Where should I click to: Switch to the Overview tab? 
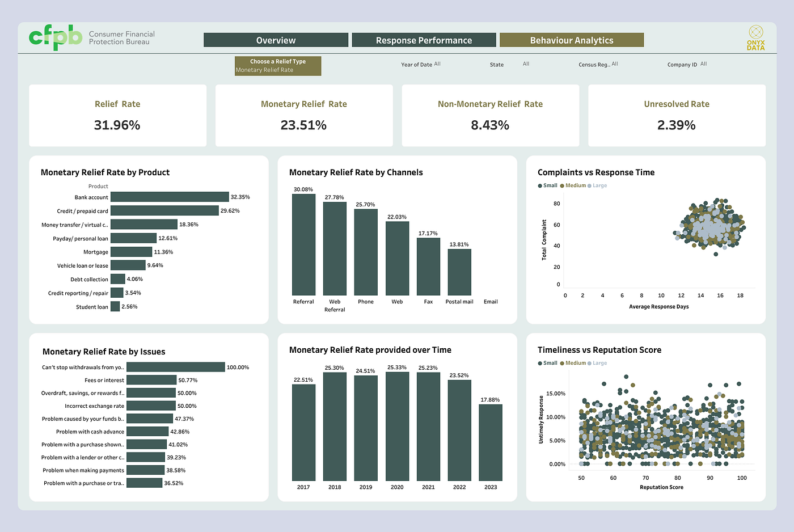click(x=276, y=40)
